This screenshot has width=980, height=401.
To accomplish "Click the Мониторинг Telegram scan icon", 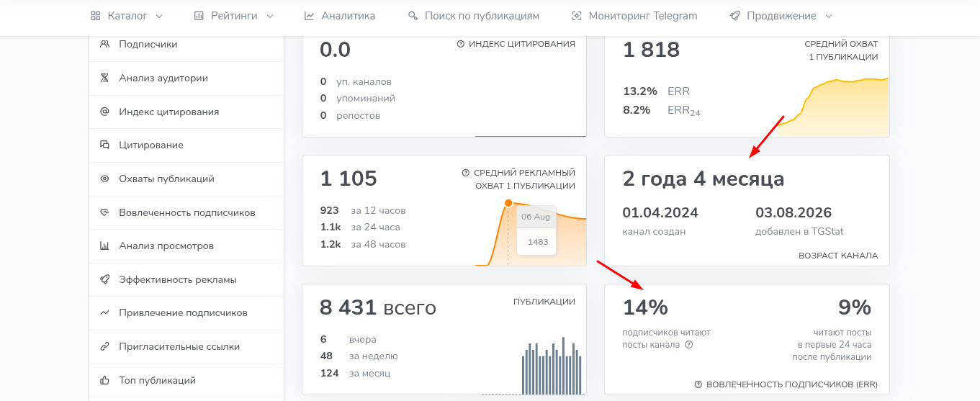I will [x=576, y=16].
